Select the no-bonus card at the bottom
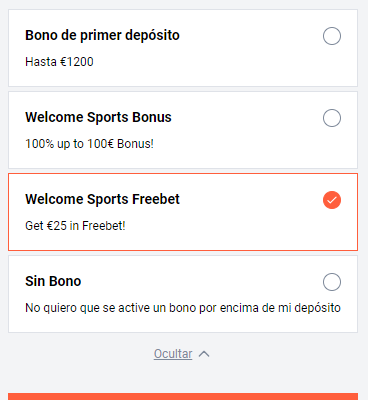This screenshot has width=368, height=400. (x=183, y=294)
